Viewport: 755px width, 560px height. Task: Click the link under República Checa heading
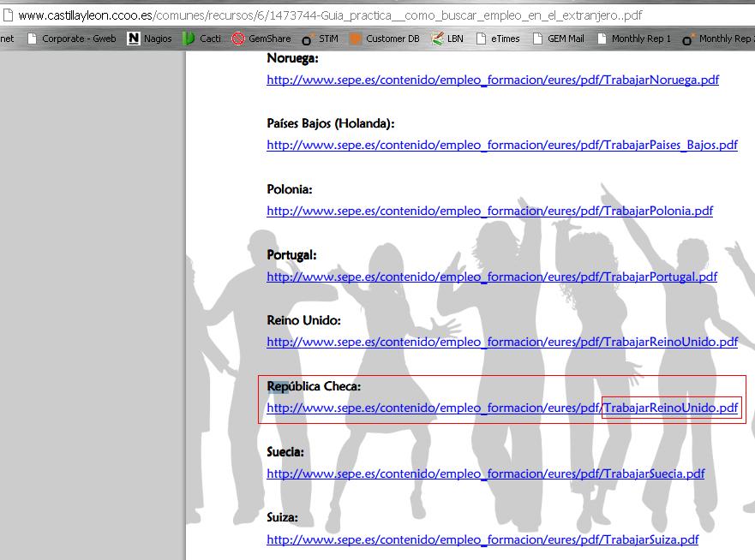501,408
